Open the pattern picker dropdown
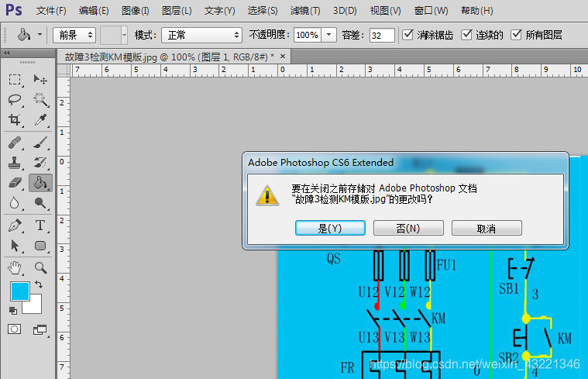This screenshot has height=379, width=588. click(x=124, y=36)
